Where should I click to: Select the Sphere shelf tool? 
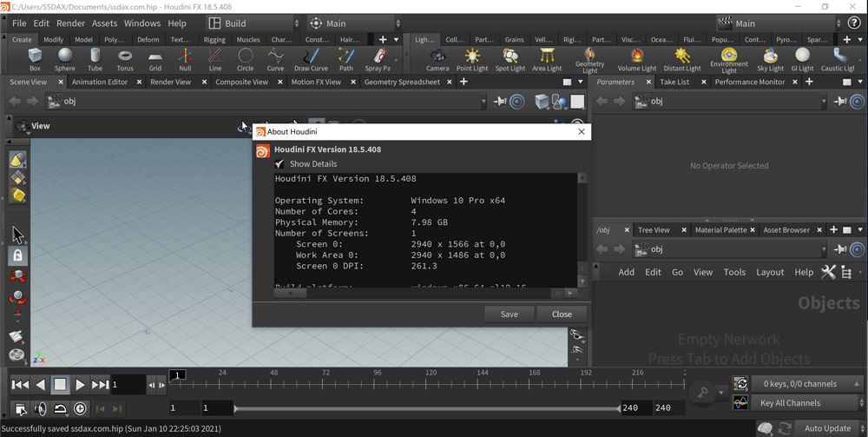(x=65, y=57)
